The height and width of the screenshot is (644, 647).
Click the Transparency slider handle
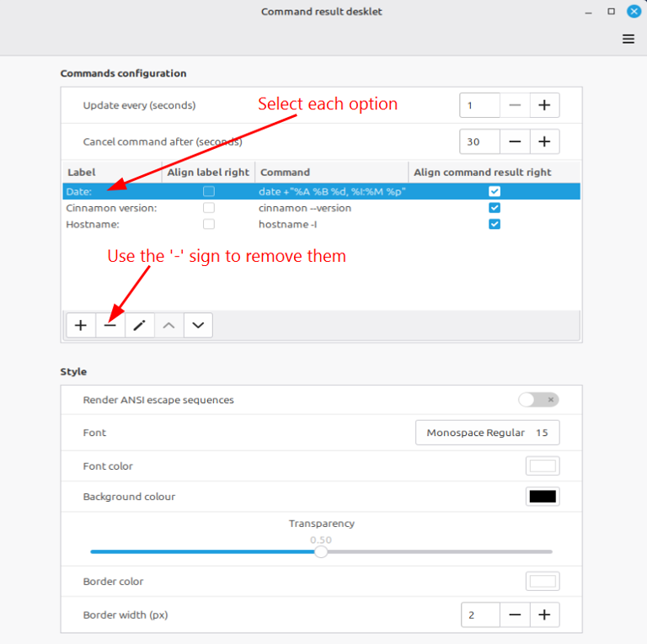tap(321, 551)
